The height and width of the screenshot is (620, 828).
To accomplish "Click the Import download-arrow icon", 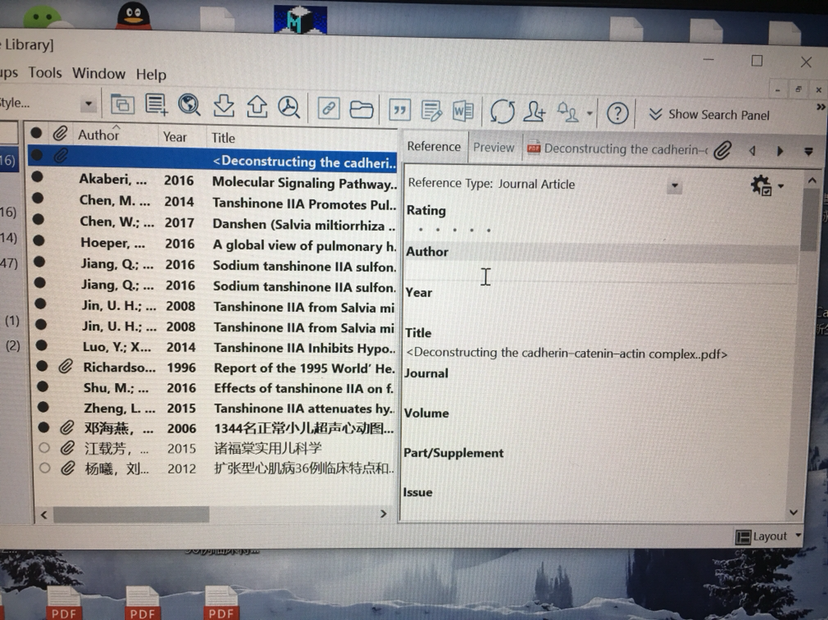I will pos(223,106).
